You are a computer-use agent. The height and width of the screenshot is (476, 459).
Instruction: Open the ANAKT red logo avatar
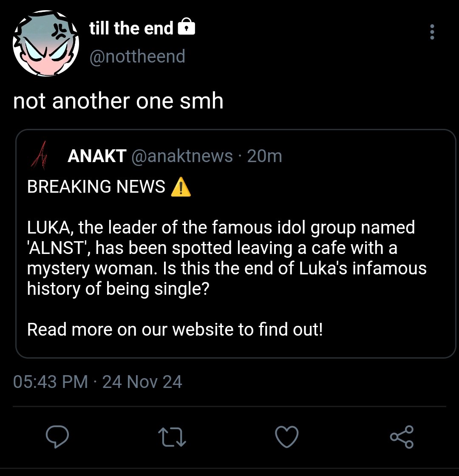(39, 155)
